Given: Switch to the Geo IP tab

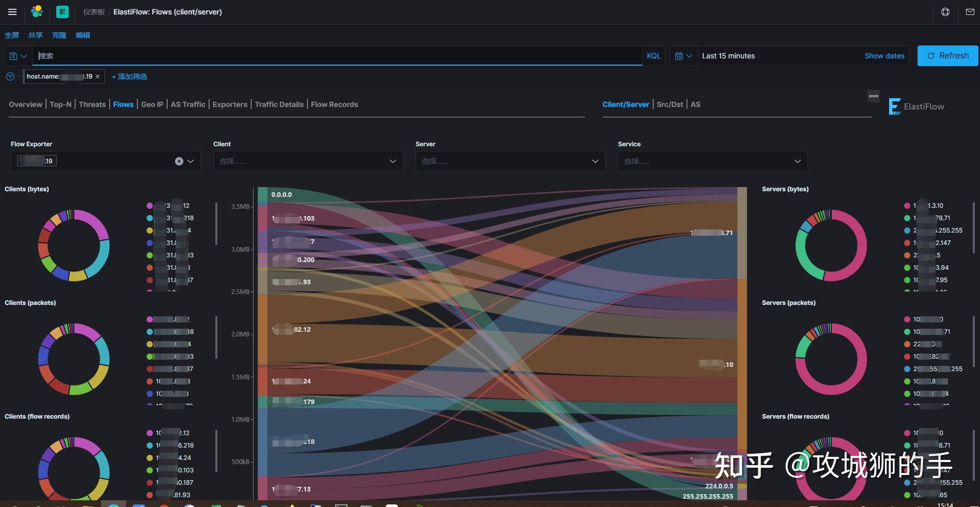Looking at the screenshot, I should [152, 104].
